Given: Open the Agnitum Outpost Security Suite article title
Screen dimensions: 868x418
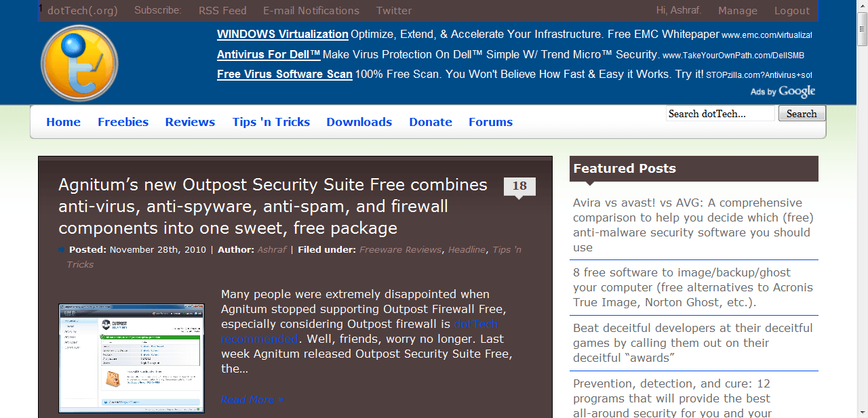Looking at the screenshot, I should [273, 206].
